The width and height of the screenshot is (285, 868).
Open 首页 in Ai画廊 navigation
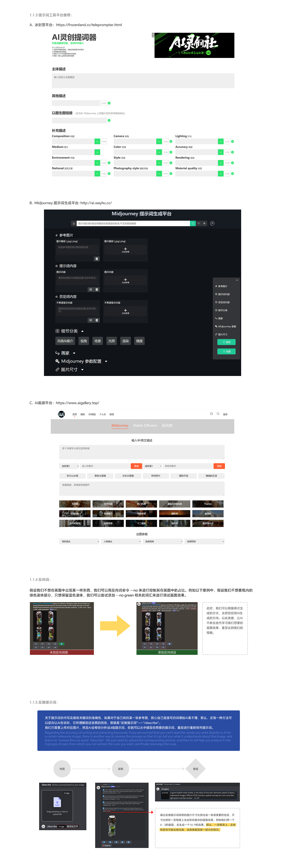(x=75, y=415)
